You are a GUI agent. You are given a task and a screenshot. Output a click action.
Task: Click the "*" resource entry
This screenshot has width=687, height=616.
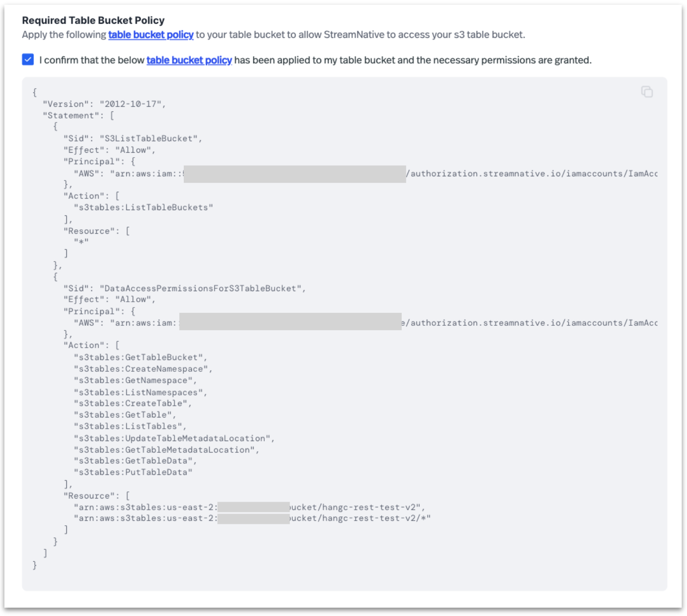click(81, 242)
